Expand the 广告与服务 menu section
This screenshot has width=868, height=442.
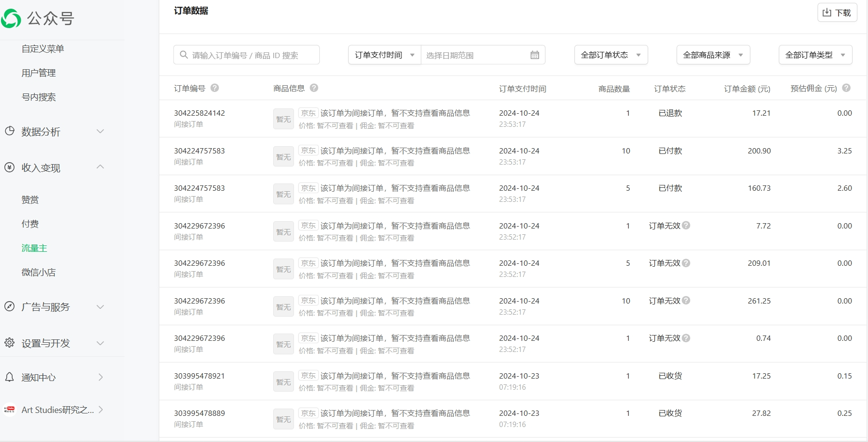pyautogui.click(x=100, y=306)
